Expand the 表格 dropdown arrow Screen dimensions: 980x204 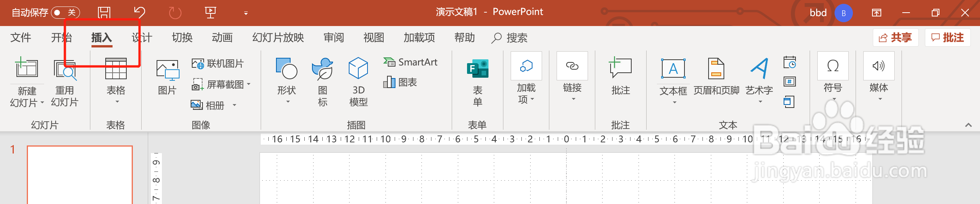tap(117, 102)
